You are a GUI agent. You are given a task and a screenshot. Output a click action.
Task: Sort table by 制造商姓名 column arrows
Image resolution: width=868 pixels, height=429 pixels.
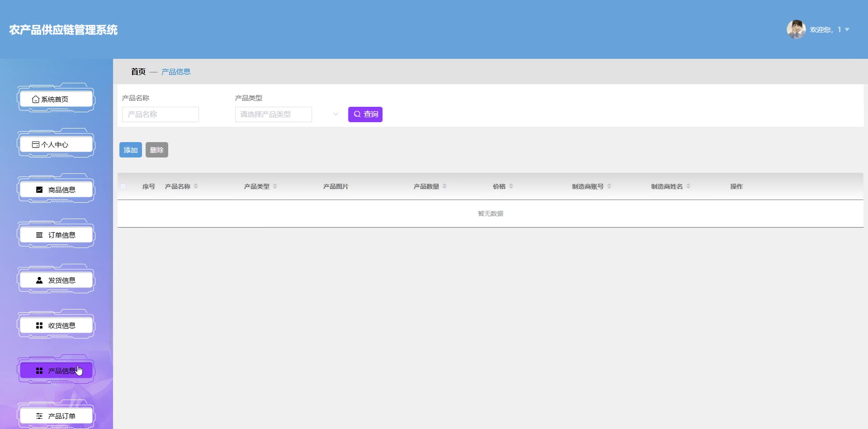click(x=688, y=186)
